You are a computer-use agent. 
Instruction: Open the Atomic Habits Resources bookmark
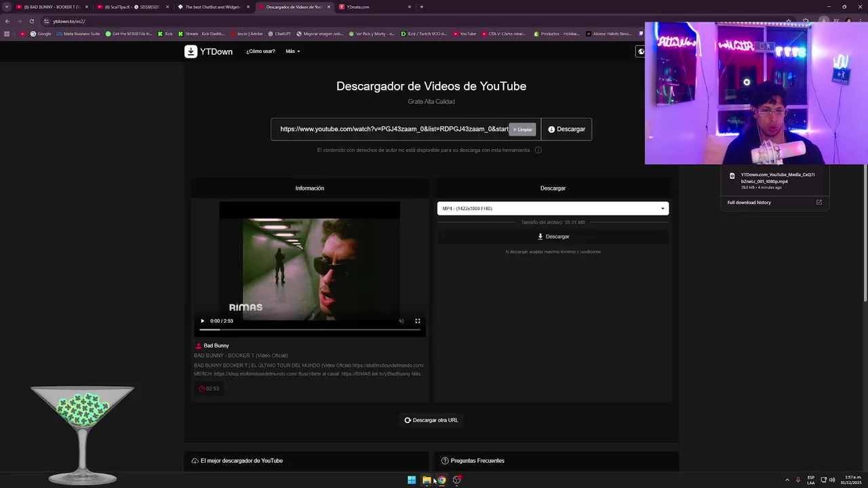pos(609,33)
